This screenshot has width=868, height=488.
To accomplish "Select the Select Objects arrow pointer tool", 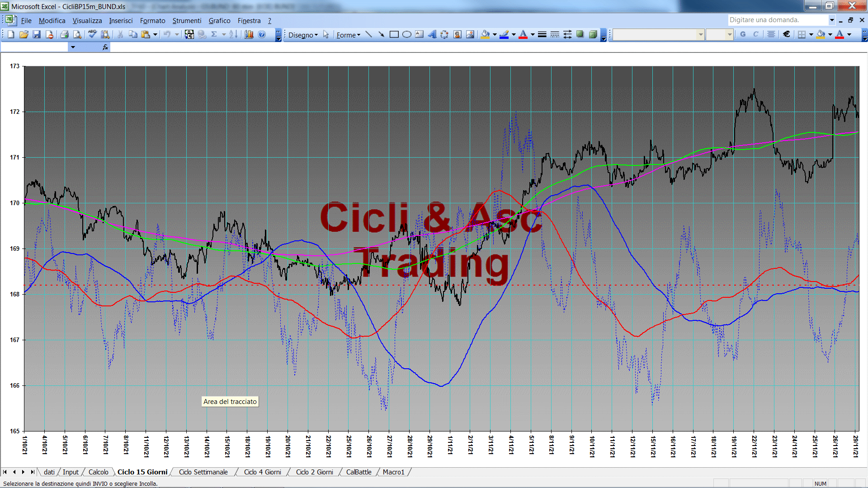I will click(326, 34).
